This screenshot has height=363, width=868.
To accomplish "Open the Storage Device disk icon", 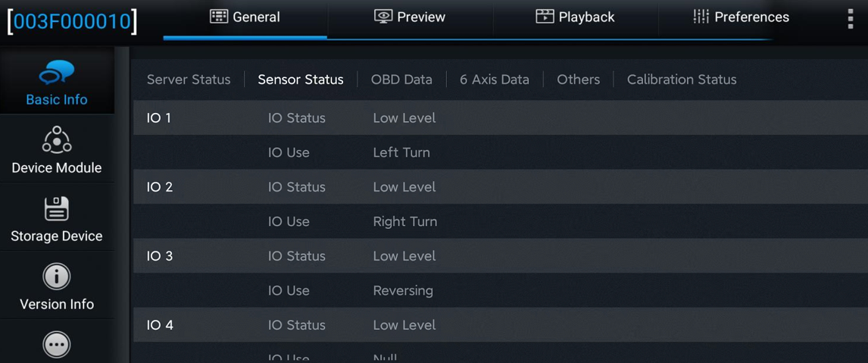I will [x=57, y=208].
